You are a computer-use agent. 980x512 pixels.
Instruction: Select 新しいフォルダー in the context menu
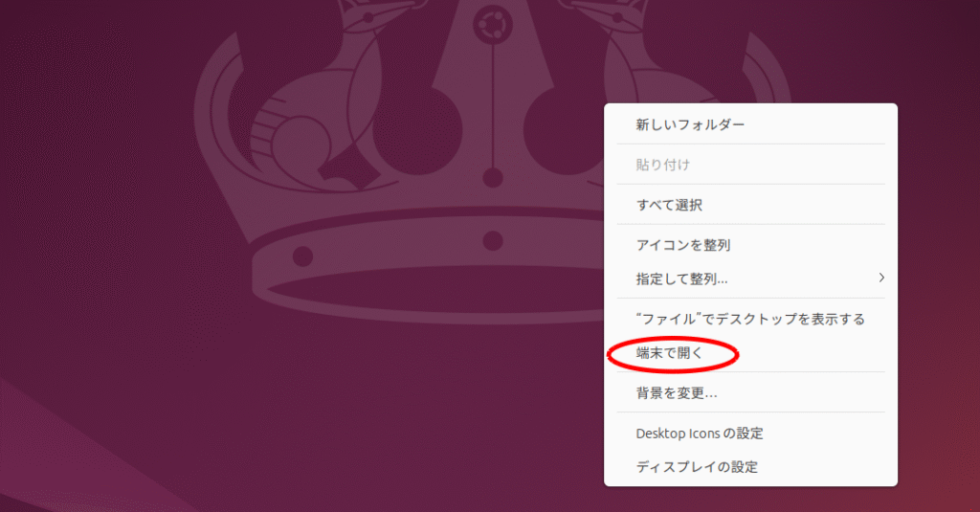pyautogui.click(x=750, y=124)
